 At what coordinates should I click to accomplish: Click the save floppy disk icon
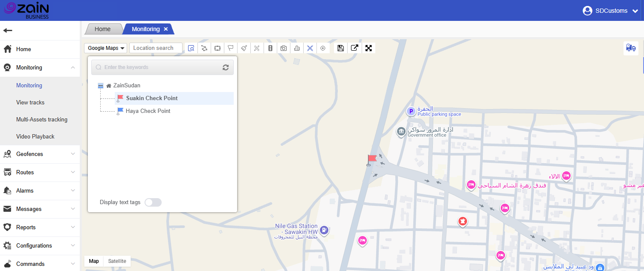click(x=340, y=48)
